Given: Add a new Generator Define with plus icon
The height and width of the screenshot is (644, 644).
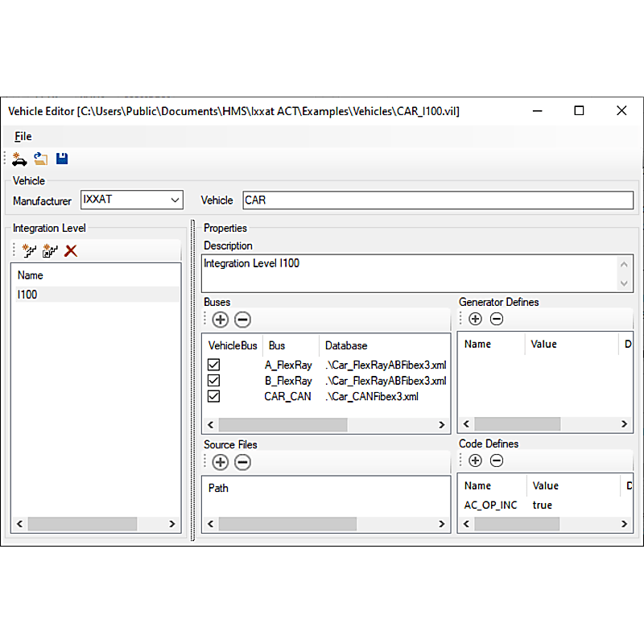Looking at the screenshot, I should coord(475,319).
